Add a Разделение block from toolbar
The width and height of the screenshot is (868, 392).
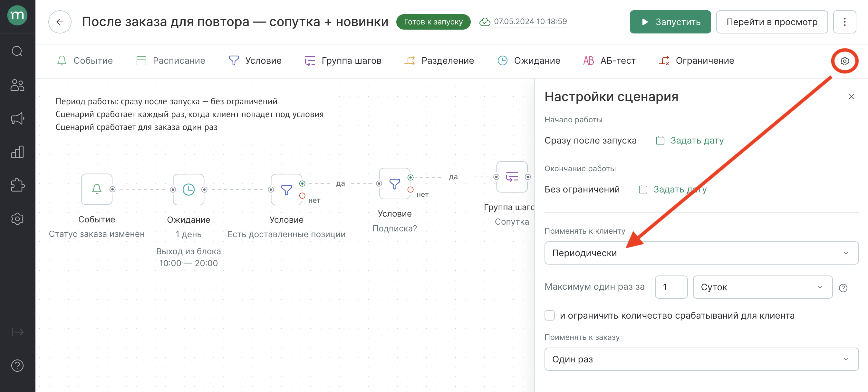point(439,61)
